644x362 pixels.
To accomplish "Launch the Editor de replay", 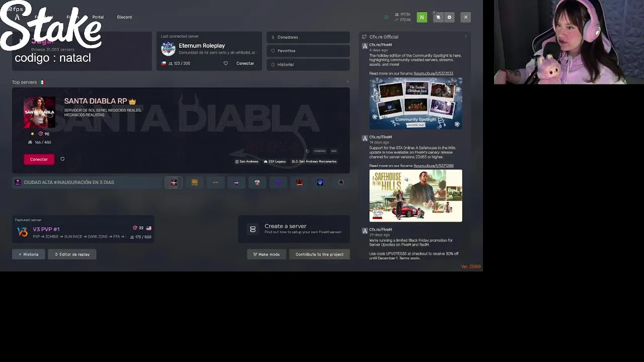I will (x=72, y=254).
